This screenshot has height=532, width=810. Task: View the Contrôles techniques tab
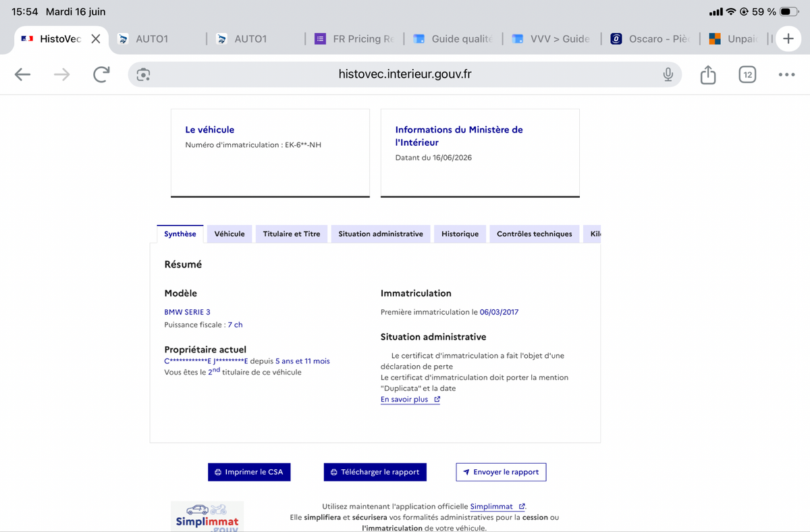tap(534, 234)
